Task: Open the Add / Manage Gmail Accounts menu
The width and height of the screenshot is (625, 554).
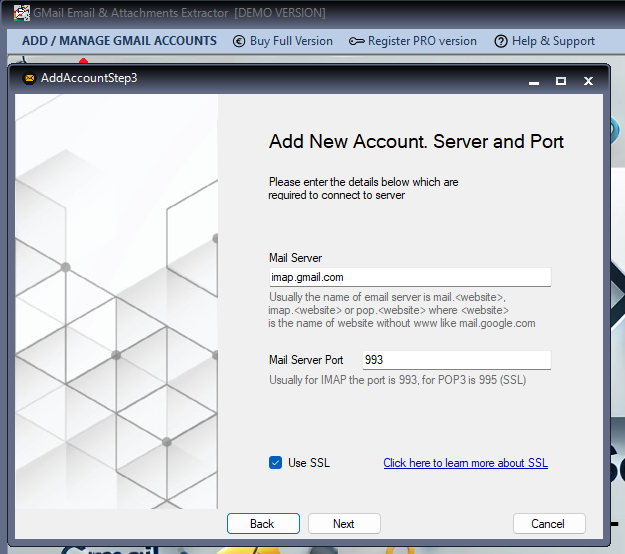Action: 119,41
